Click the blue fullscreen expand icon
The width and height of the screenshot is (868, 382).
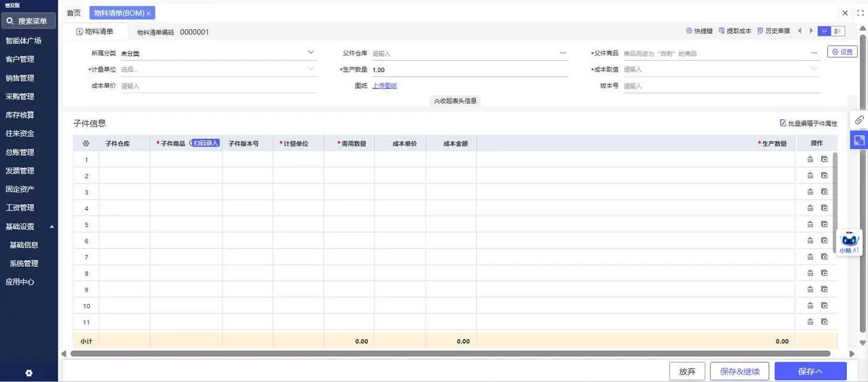[859, 140]
